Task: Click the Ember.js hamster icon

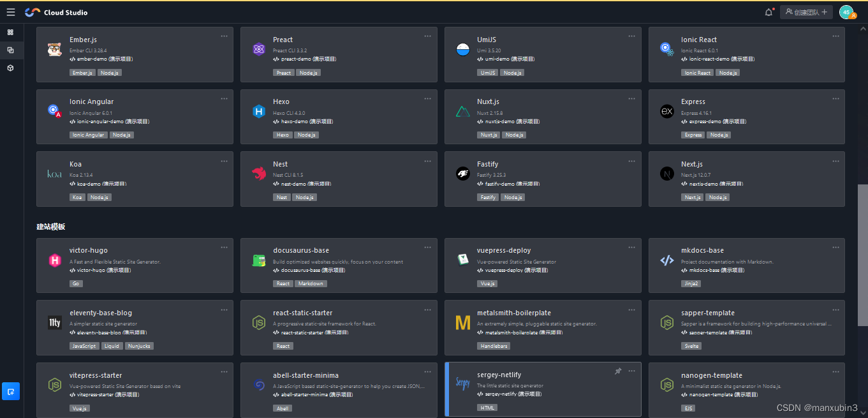Action: pyautogui.click(x=54, y=49)
